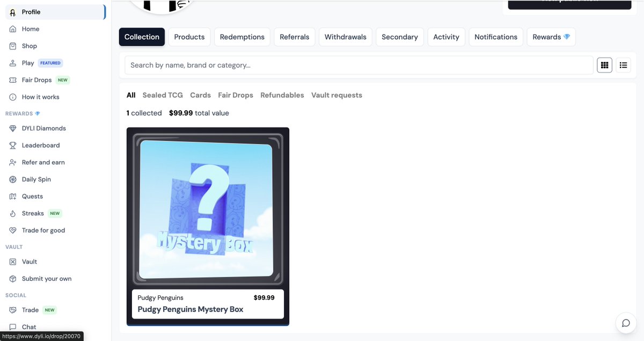This screenshot has width=644, height=341.
Task: Click the search by name input field
Action: point(359,65)
